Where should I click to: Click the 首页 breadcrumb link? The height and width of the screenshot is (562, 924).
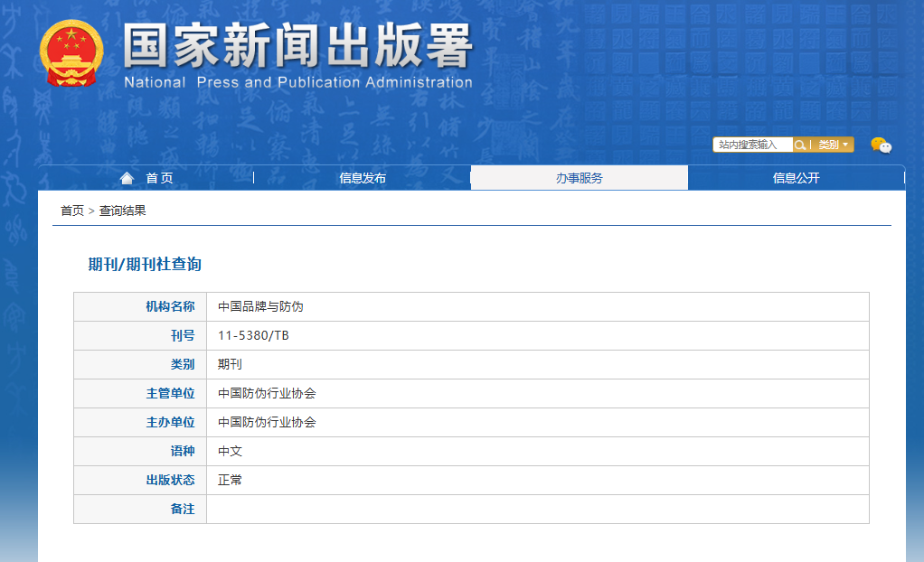(72, 211)
